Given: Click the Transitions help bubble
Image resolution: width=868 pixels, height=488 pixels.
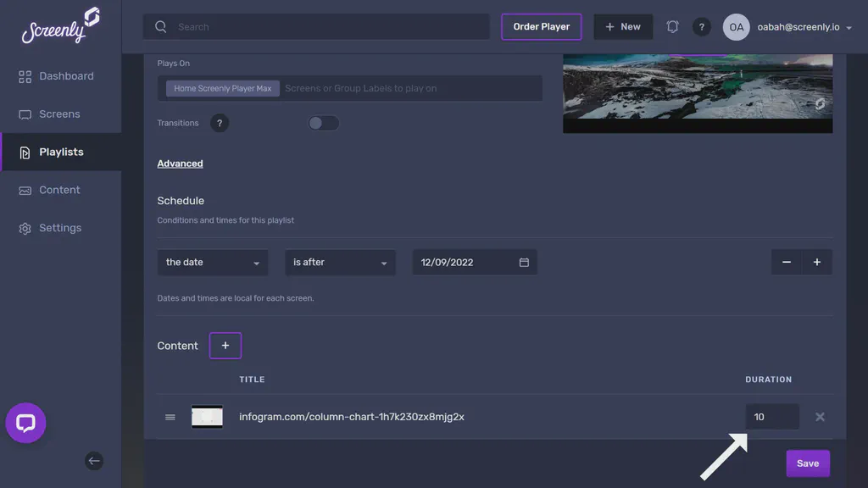Looking at the screenshot, I should point(219,123).
